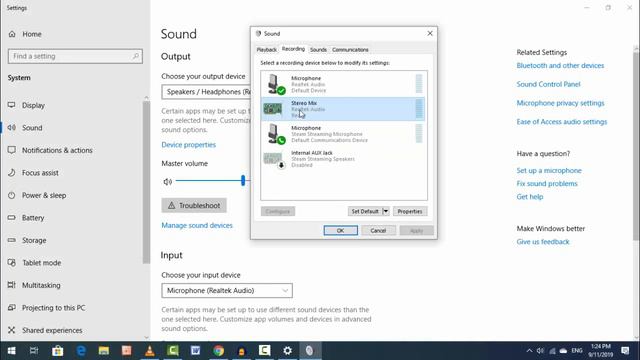Open Storage settings
Viewport: 640px width, 360px height.
pos(34,240)
